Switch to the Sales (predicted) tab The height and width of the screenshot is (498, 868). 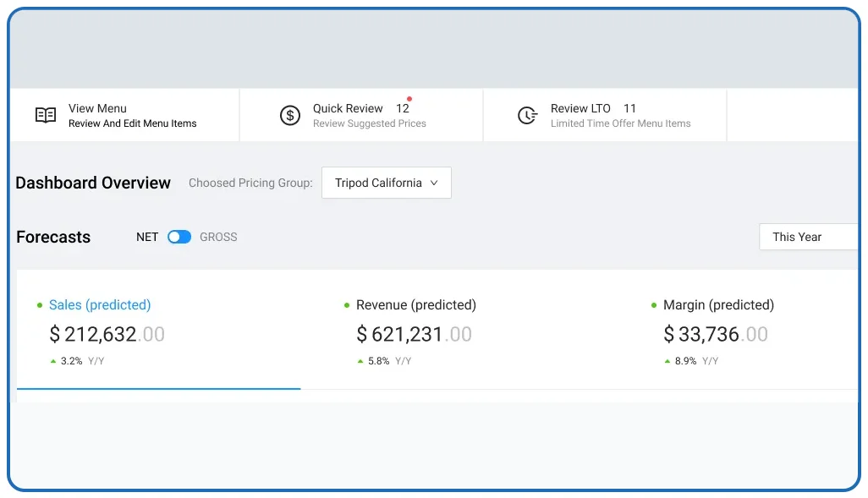coord(100,305)
